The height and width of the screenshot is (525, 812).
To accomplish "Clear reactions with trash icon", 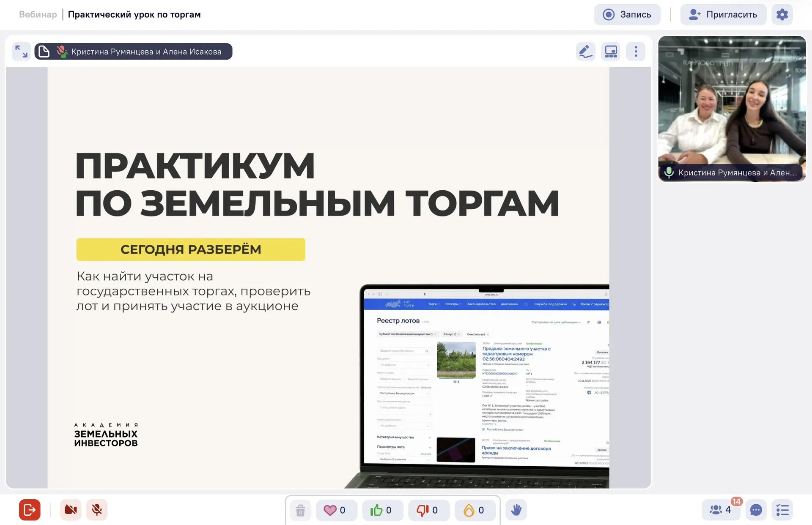I will 300,510.
